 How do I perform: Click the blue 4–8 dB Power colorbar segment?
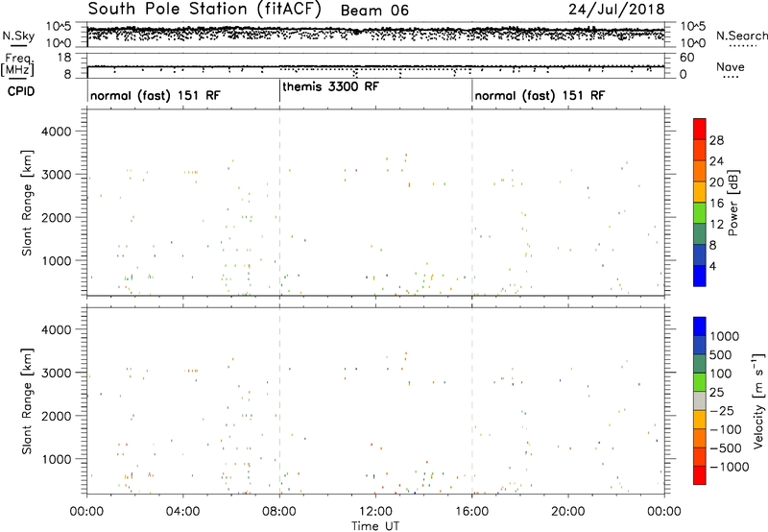point(700,255)
